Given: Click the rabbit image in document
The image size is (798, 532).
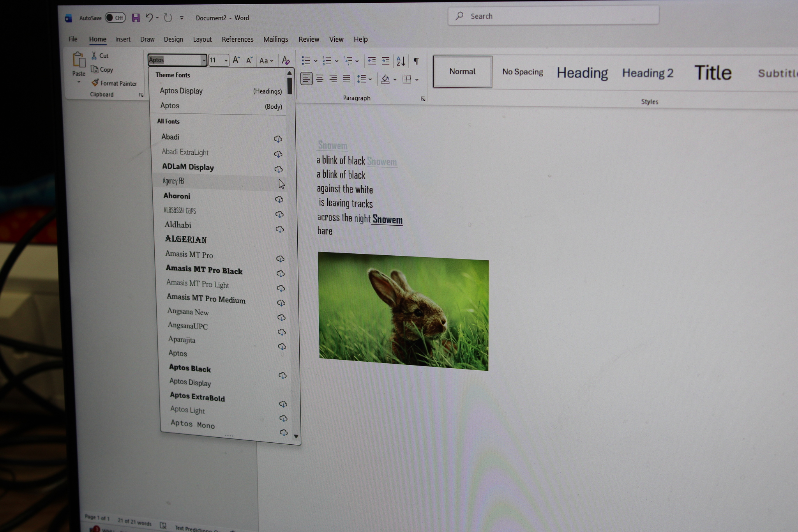Looking at the screenshot, I should tap(403, 311).
